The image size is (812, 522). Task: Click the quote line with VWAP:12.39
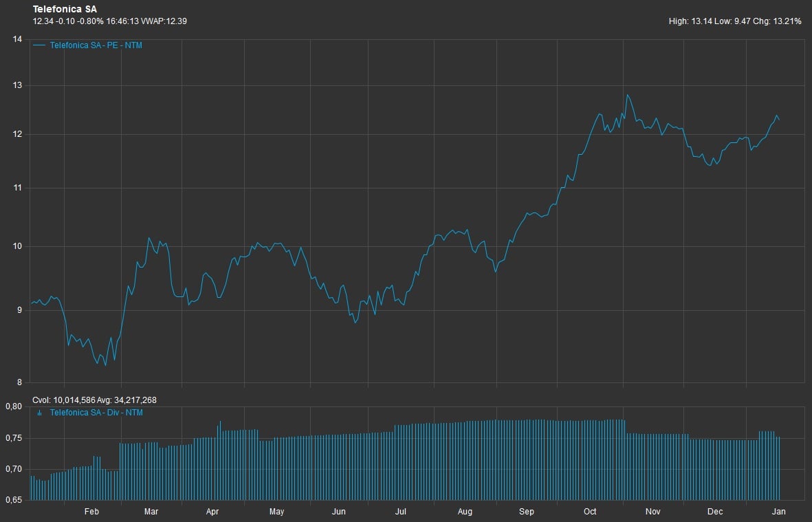click(x=110, y=21)
